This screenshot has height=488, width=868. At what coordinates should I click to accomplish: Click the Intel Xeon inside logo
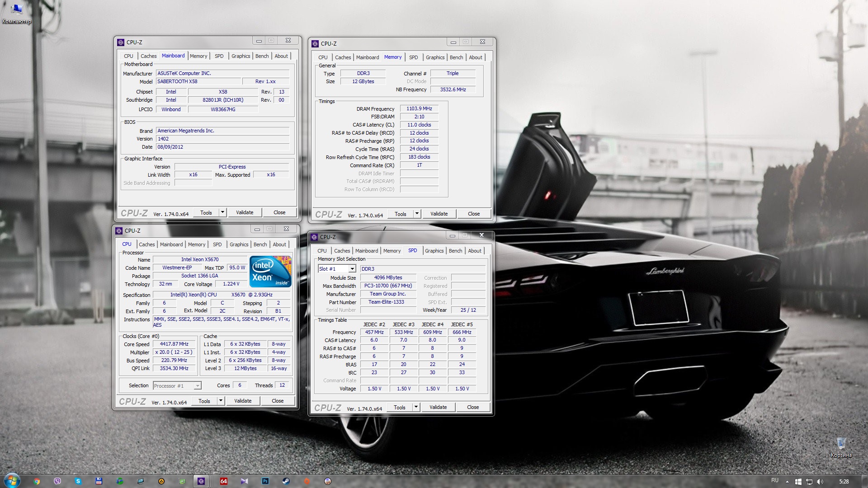point(270,272)
